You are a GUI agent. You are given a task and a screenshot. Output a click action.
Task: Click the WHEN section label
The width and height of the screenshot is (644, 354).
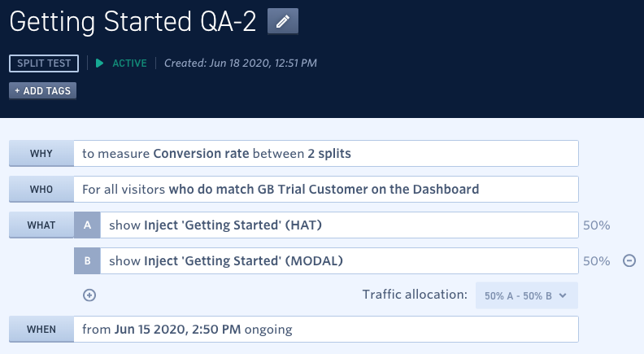(x=41, y=330)
